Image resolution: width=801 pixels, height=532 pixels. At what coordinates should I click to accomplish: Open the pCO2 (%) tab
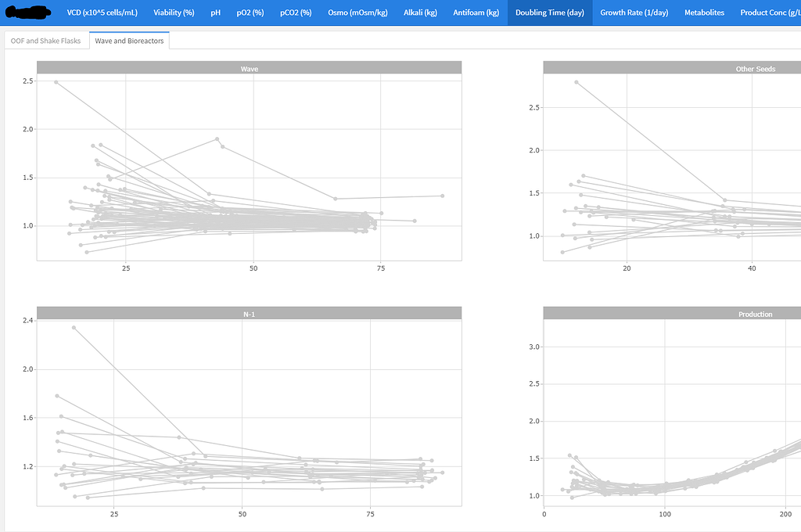click(296, 13)
